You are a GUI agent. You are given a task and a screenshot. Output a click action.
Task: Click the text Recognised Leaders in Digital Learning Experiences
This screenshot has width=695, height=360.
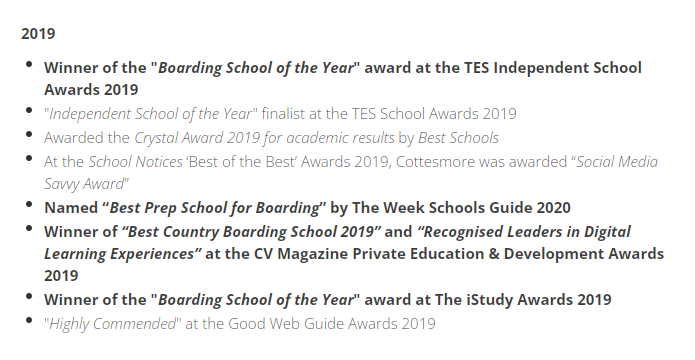(337, 243)
